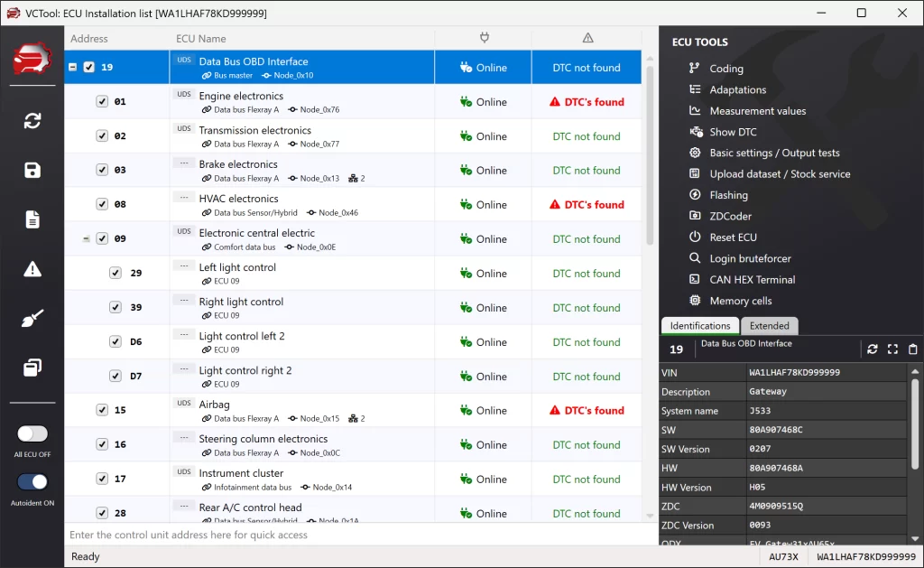The image size is (924, 568).
Task: Disable the Autoident ON switch
Action: (32, 482)
